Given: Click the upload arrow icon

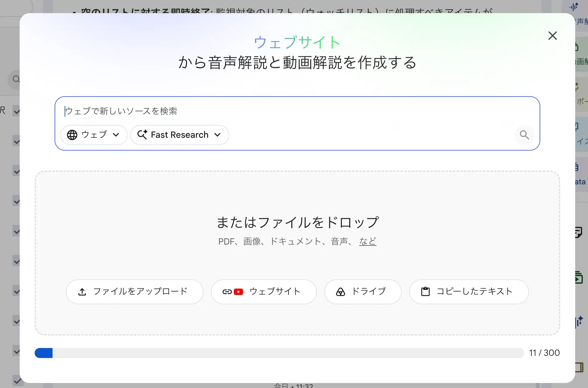Looking at the screenshot, I should click(x=82, y=292).
